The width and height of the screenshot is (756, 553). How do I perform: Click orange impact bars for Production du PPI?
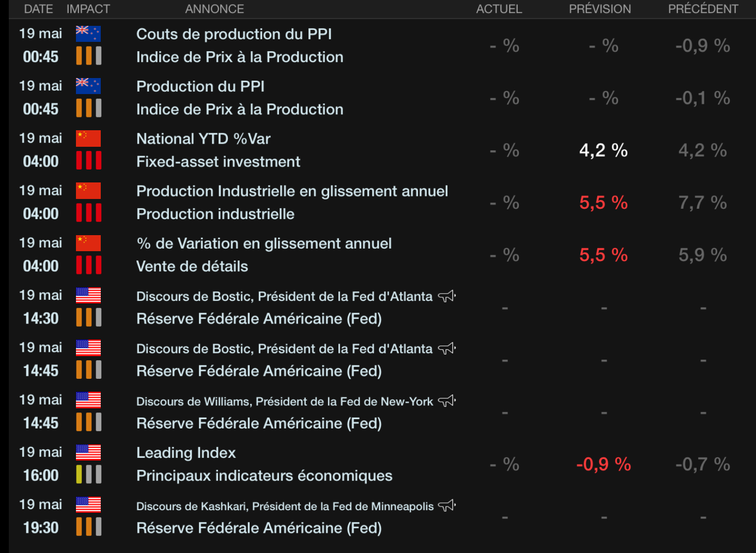[x=88, y=108]
